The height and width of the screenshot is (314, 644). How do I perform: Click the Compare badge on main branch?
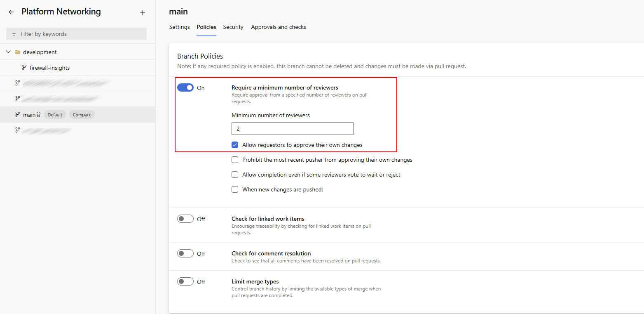coord(82,115)
